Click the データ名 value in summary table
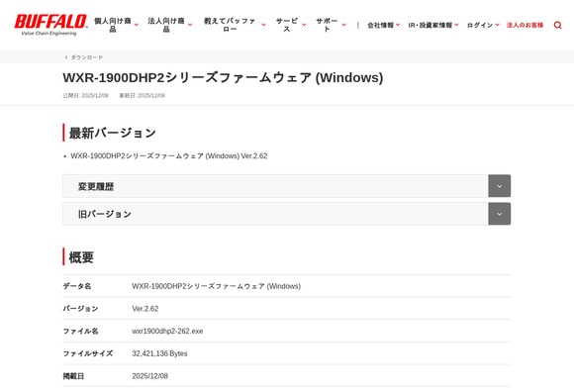This screenshot has width=574, height=392. point(217,286)
